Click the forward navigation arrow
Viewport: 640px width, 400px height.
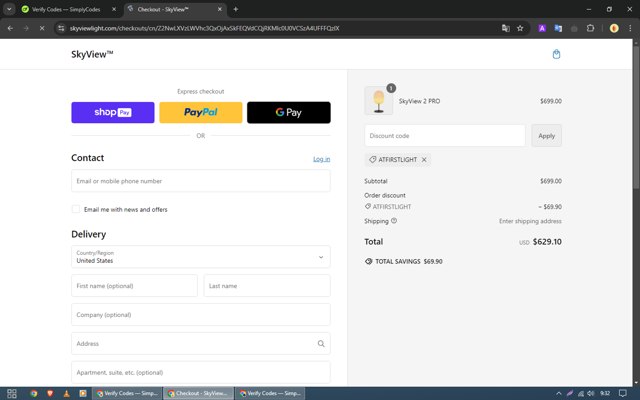(x=26, y=28)
